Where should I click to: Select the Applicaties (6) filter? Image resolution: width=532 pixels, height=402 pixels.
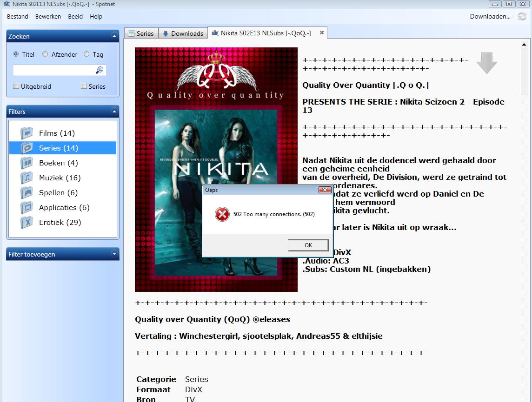(x=63, y=207)
